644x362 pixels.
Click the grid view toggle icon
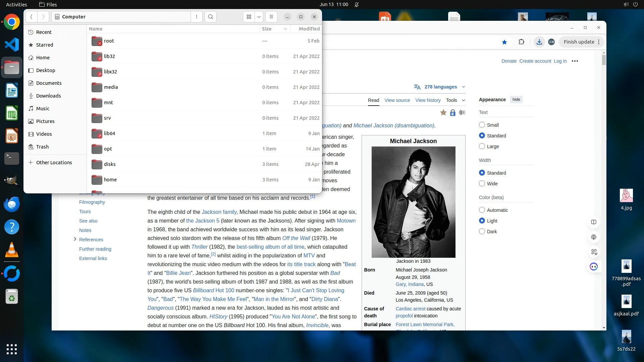[x=249, y=17]
